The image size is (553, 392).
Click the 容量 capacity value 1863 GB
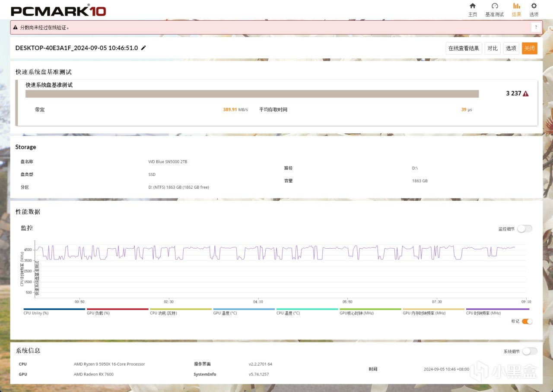[420, 181]
